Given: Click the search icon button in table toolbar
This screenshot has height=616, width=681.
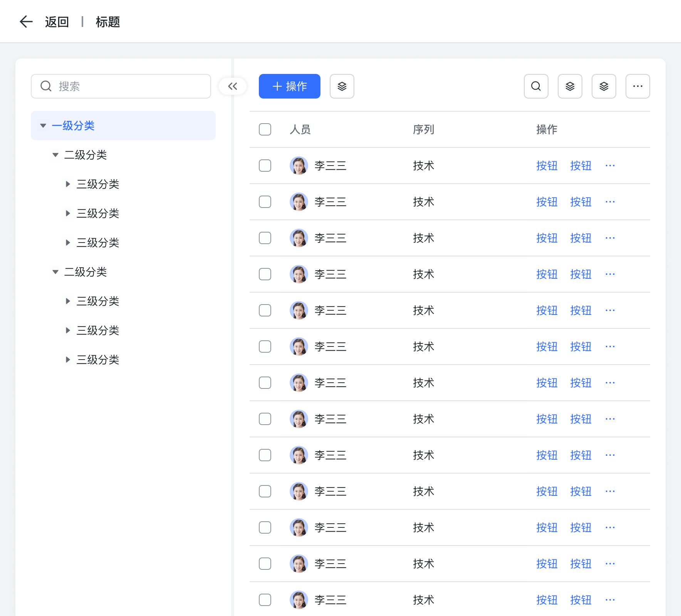Looking at the screenshot, I should pos(536,86).
